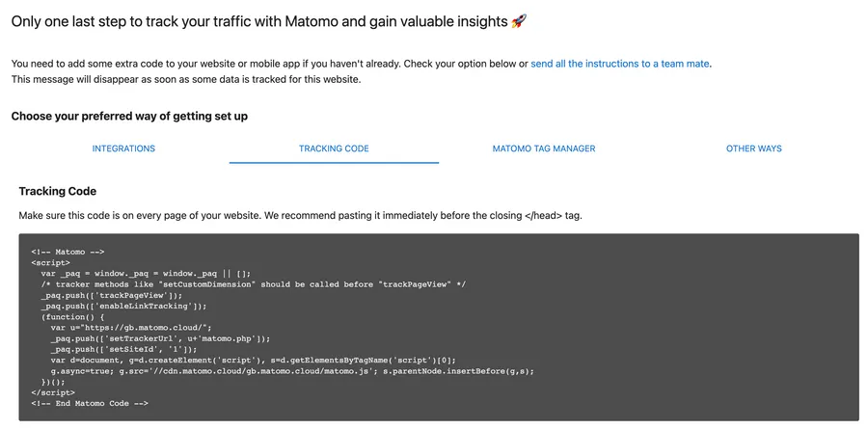Image resolution: width=868 pixels, height=429 pixels.
Task: Click the enableLinkTracking code line
Action: pyautogui.click(x=124, y=306)
